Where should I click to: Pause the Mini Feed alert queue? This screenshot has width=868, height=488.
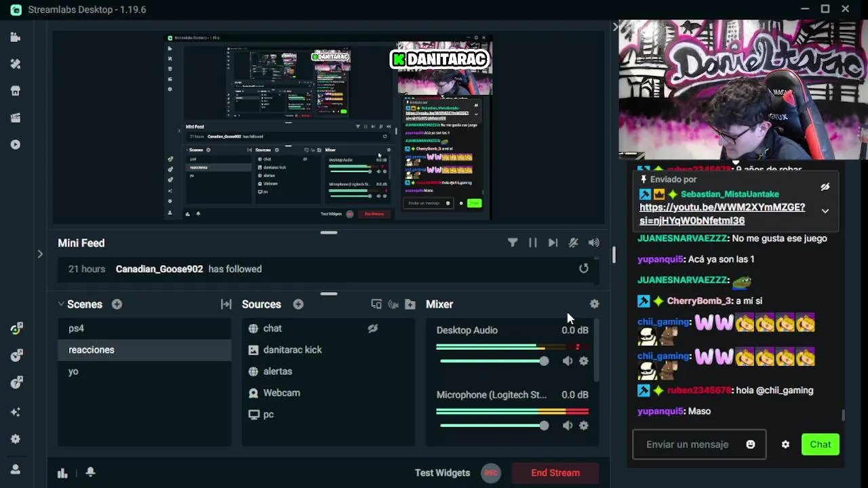point(533,243)
